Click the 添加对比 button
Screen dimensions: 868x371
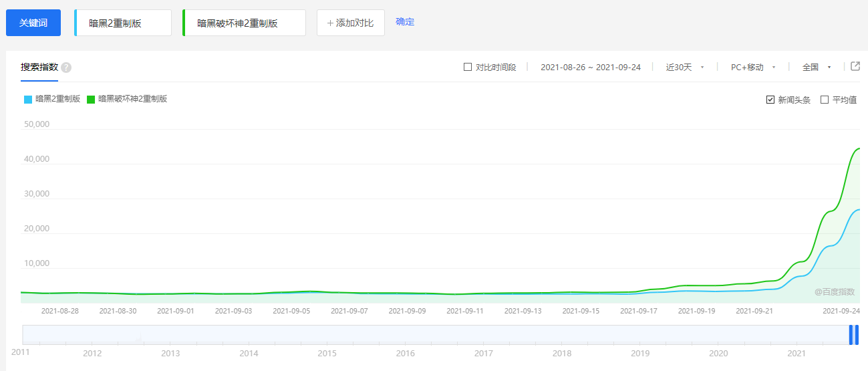tap(351, 23)
